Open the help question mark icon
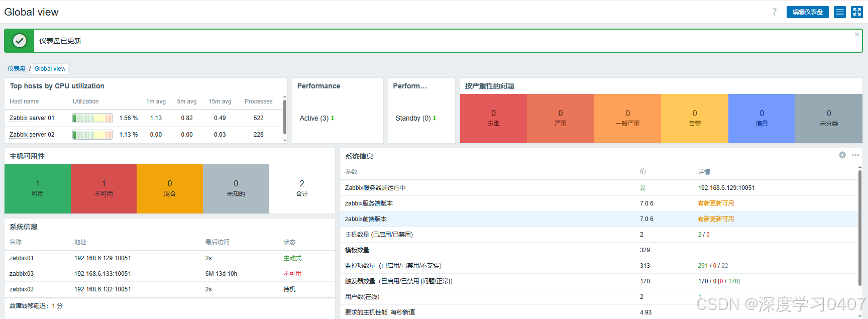The image size is (868, 319). pyautogui.click(x=774, y=12)
